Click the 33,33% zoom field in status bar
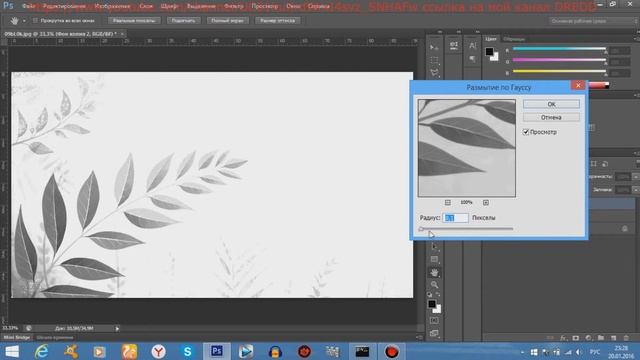Screen dimensions: 640x360 [x=10, y=328]
